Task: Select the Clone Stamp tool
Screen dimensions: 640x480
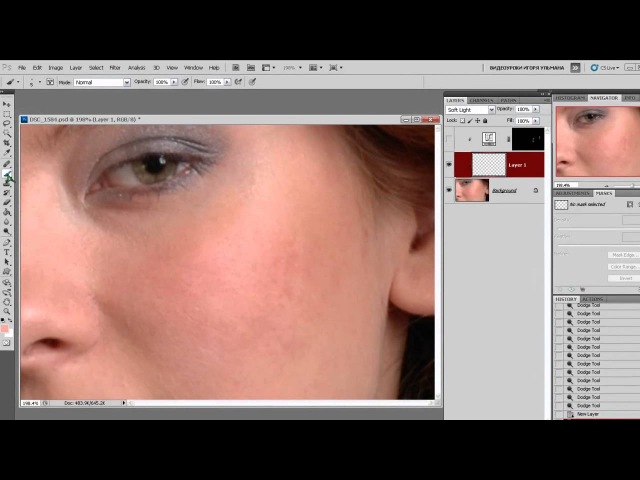Action: coord(7,184)
